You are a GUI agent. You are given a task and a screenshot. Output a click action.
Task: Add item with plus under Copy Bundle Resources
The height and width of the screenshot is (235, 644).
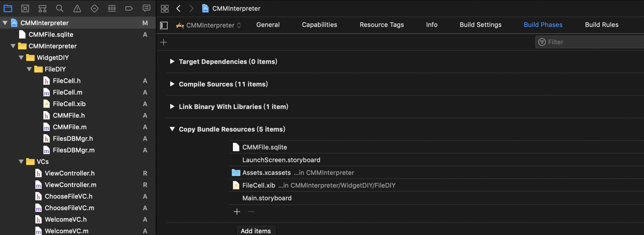tap(237, 212)
